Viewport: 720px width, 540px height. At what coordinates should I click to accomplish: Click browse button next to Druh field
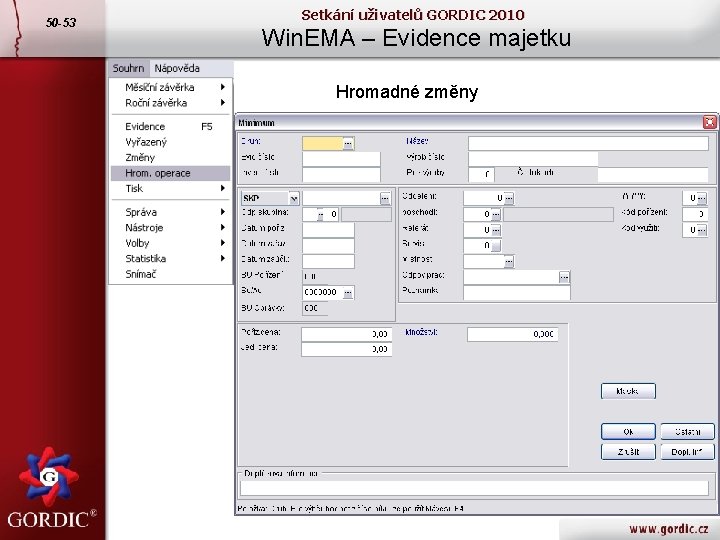(x=348, y=144)
